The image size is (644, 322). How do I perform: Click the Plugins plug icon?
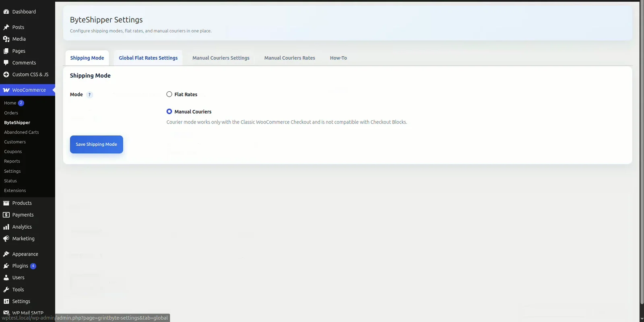[6, 266]
